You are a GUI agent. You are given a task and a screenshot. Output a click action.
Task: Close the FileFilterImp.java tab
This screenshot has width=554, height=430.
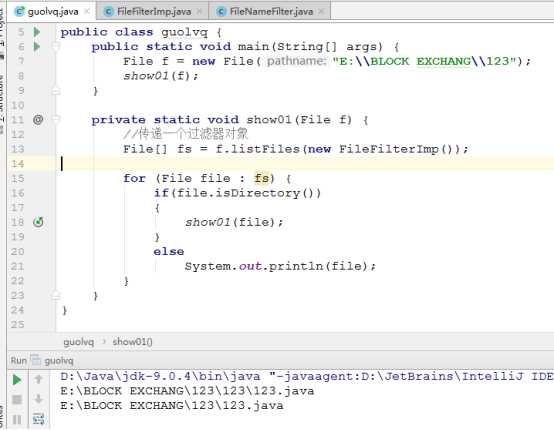[x=199, y=12]
